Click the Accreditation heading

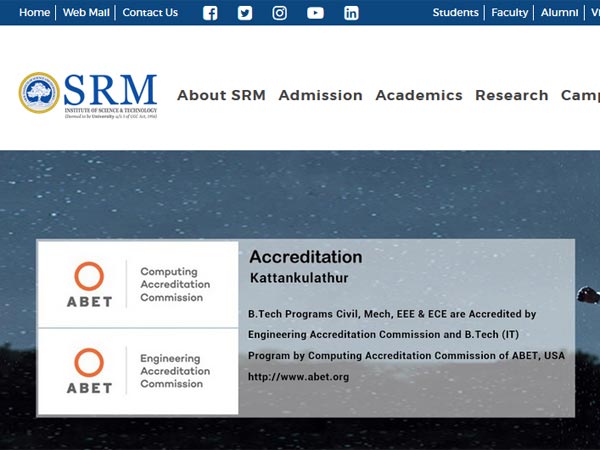point(306,257)
